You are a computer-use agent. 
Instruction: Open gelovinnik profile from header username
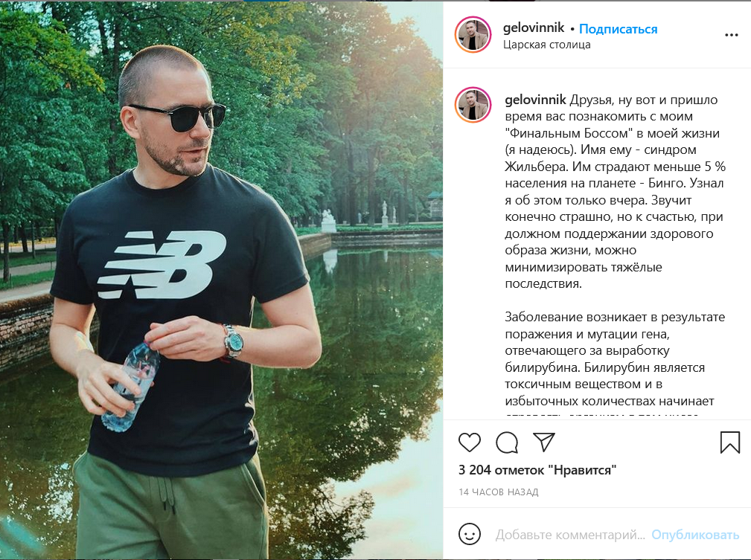pos(534,28)
